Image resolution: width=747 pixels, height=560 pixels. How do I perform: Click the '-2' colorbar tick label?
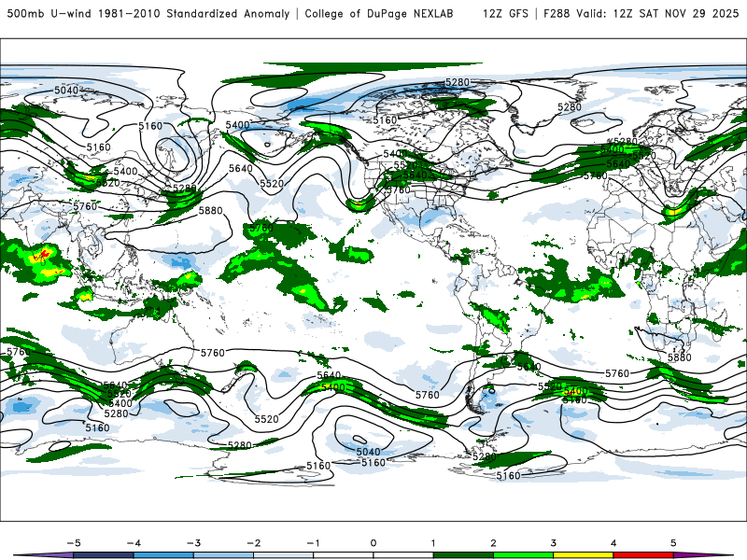253,543
